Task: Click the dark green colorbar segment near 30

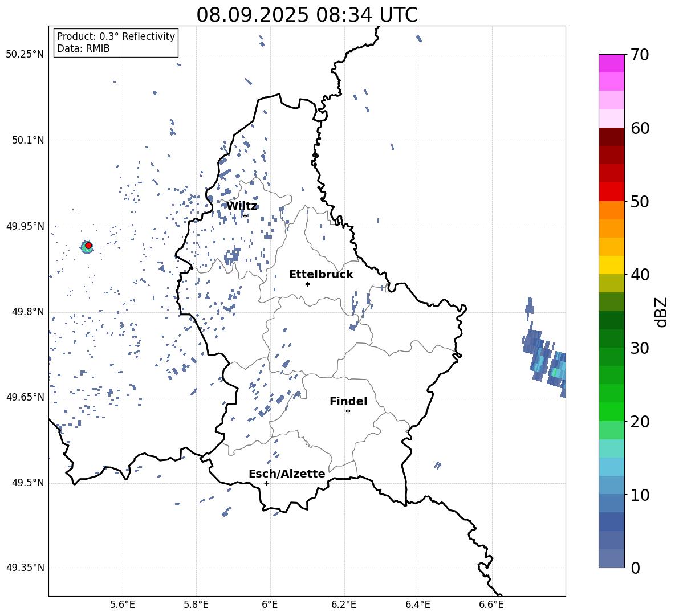Action: (611, 338)
